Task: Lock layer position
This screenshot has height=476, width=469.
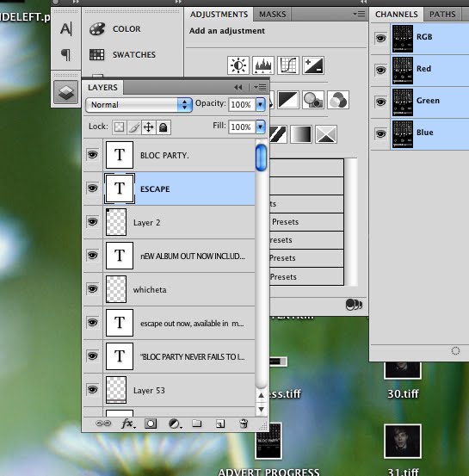Action: [x=148, y=127]
